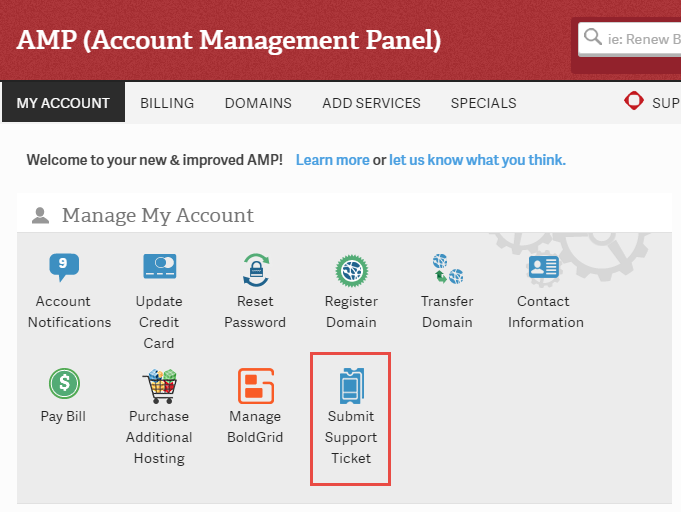Open the Account Notifications speech bubble icon
Image resolution: width=681 pixels, height=512 pixels.
pyautogui.click(x=64, y=267)
